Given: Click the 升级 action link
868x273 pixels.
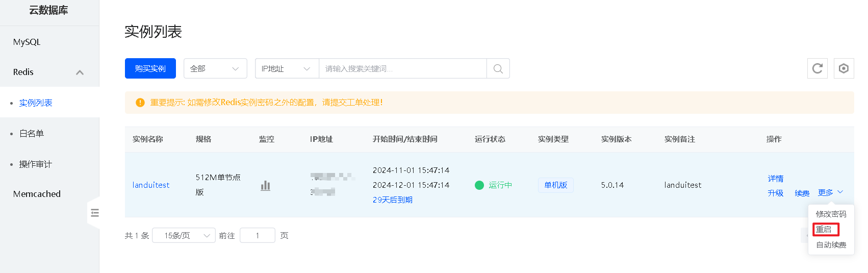Looking at the screenshot, I should tap(775, 193).
